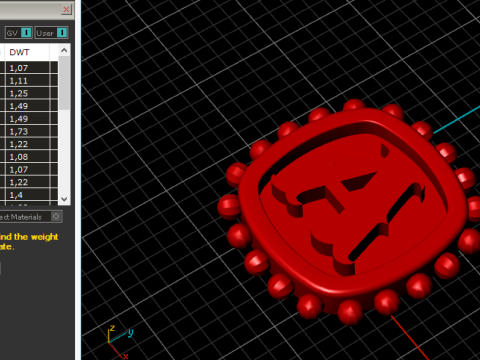The width and height of the screenshot is (480, 360).
Task: Select the DWT cell with value 1,08
Action: coord(27,157)
